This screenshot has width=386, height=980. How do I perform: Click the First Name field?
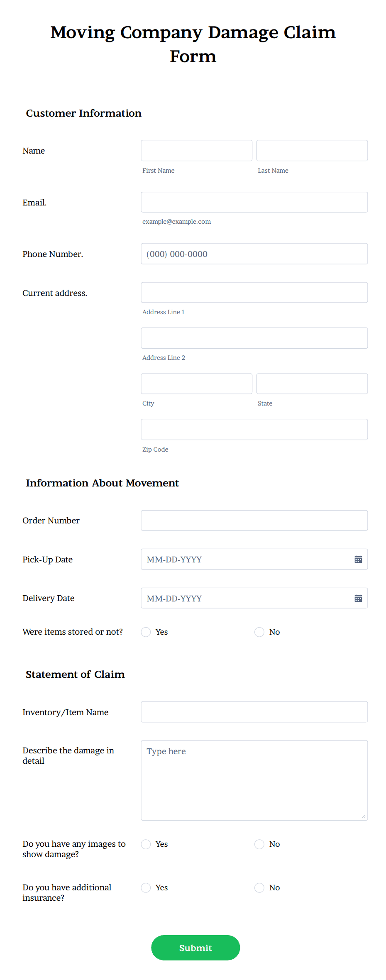point(196,150)
